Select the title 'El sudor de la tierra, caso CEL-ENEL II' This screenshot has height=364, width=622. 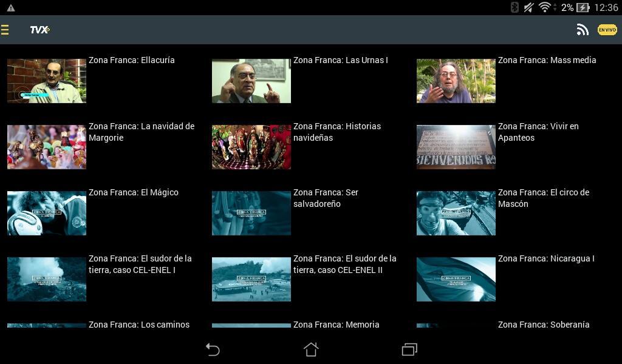(x=345, y=264)
